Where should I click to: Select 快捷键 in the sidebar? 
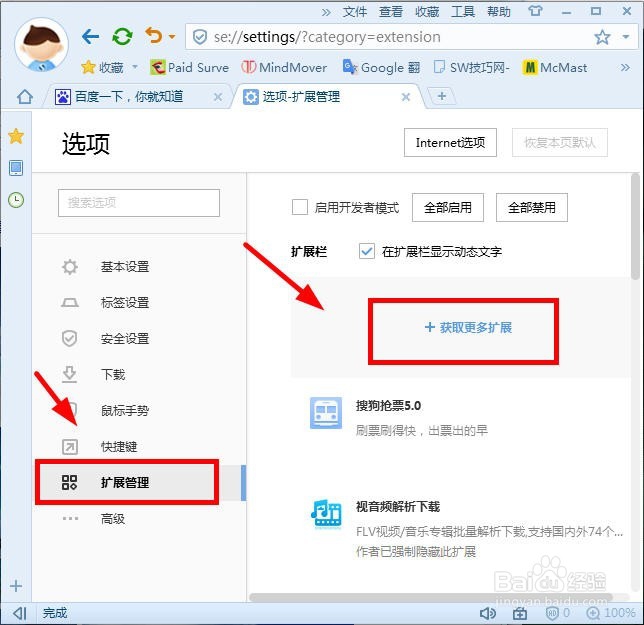pos(119,447)
